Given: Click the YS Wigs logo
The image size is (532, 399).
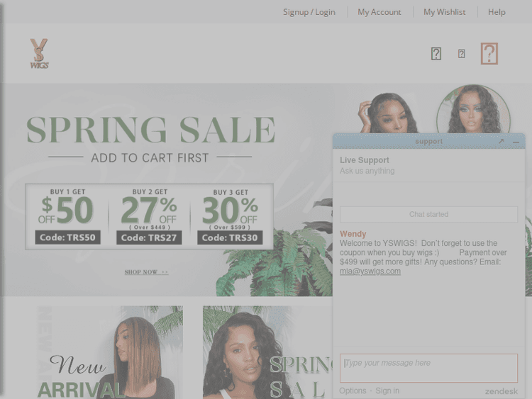Looking at the screenshot, I should tap(39, 54).
